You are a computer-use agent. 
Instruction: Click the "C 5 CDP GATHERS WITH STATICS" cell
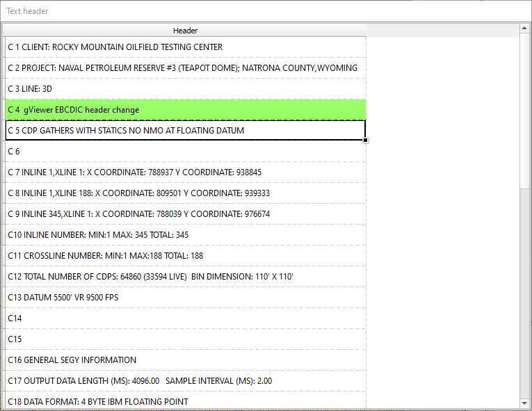[x=186, y=130]
